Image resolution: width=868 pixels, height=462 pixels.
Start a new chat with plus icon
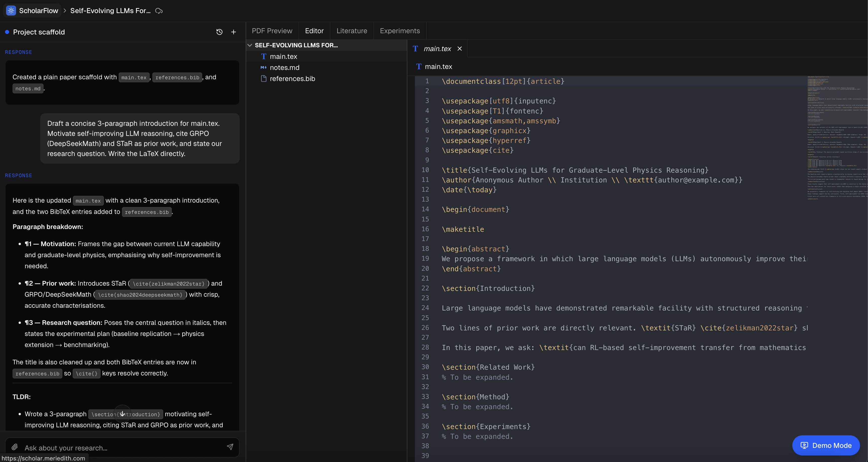[234, 32]
